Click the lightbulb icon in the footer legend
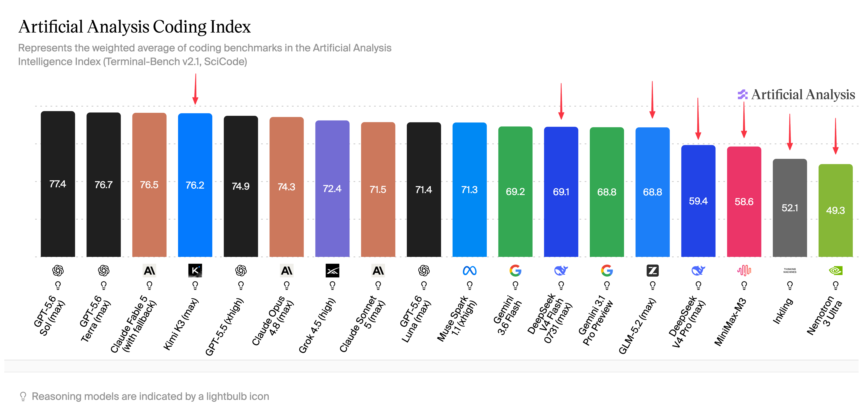This screenshot has width=868, height=417. point(23,396)
